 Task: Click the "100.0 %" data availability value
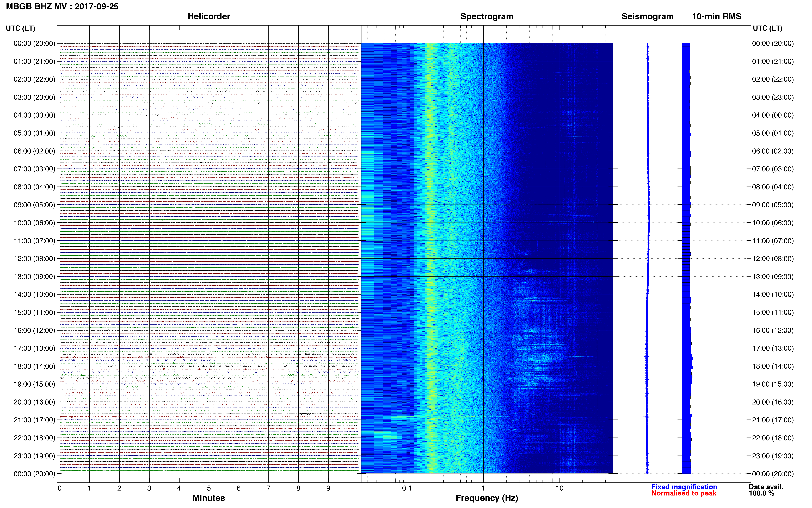coord(761,493)
